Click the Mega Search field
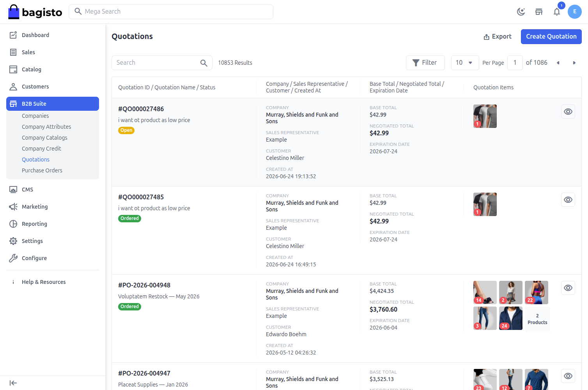This screenshot has width=588, height=390. point(171,12)
